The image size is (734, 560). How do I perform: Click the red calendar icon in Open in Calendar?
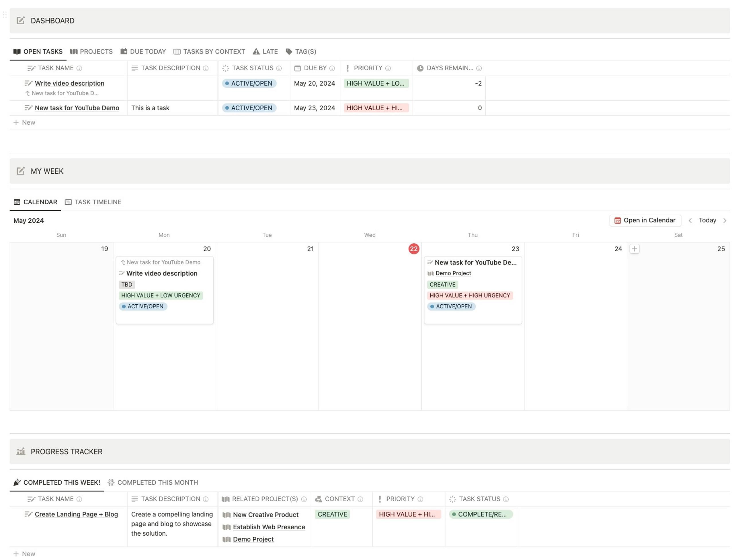click(618, 220)
